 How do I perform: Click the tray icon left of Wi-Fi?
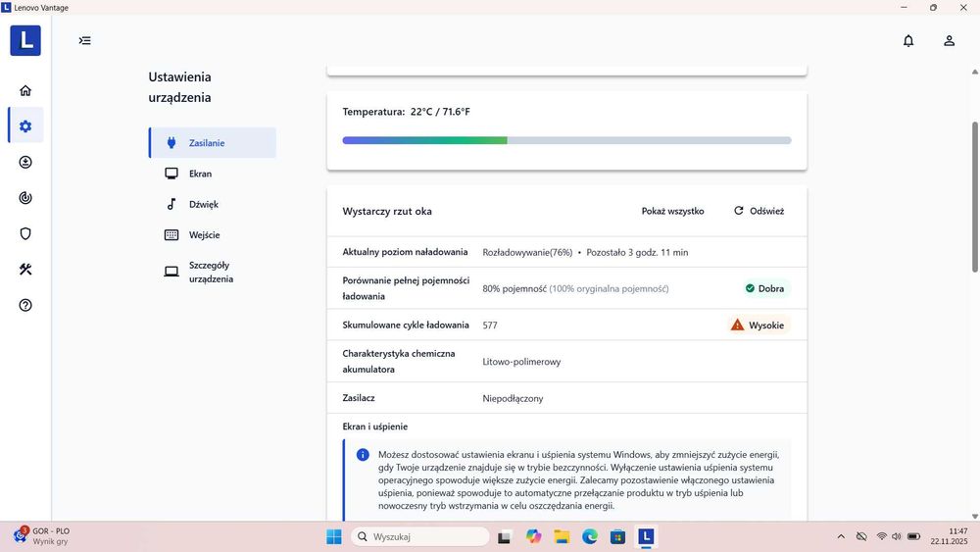(861, 536)
